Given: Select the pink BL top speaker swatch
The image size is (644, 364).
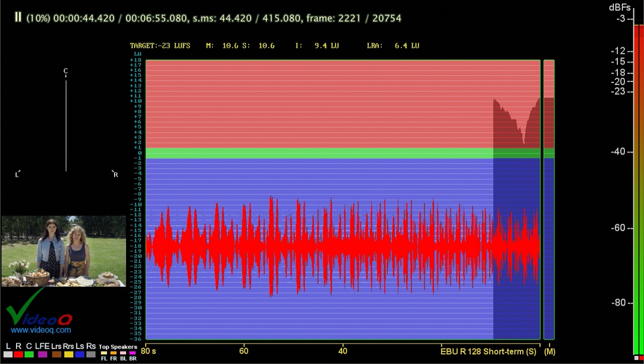Looking at the screenshot, I should pyautogui.click(x=123, y=353).
